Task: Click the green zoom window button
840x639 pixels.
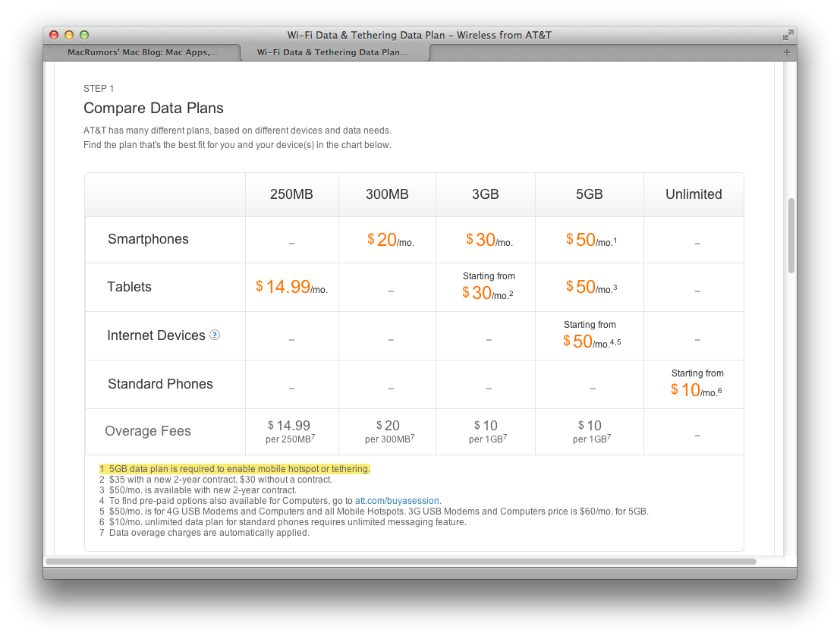Action: tap(84, 35)
